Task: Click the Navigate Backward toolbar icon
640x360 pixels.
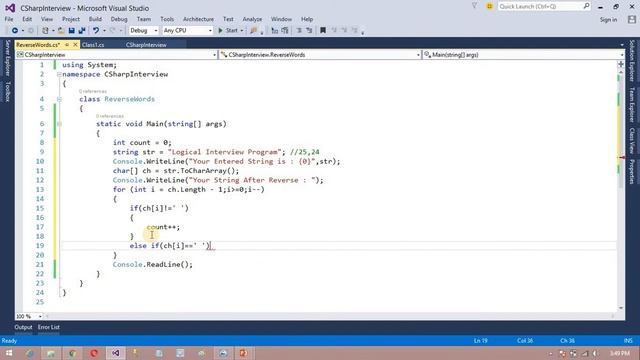Action: coord(15,31)
